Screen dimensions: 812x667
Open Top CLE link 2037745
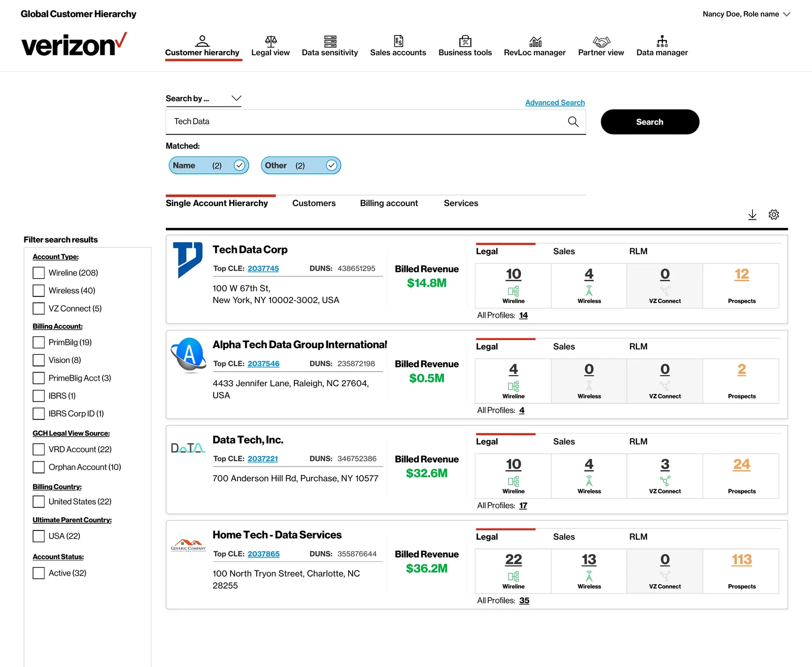(263, 269)
